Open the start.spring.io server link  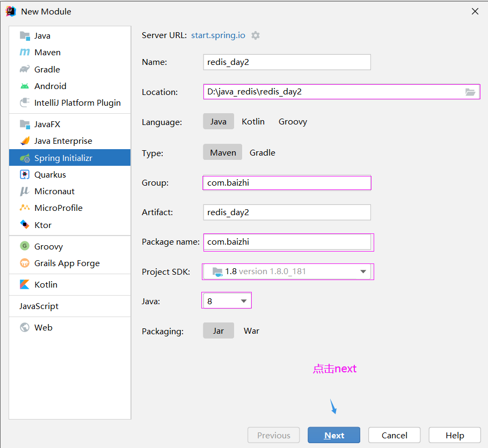click(218, 35)
